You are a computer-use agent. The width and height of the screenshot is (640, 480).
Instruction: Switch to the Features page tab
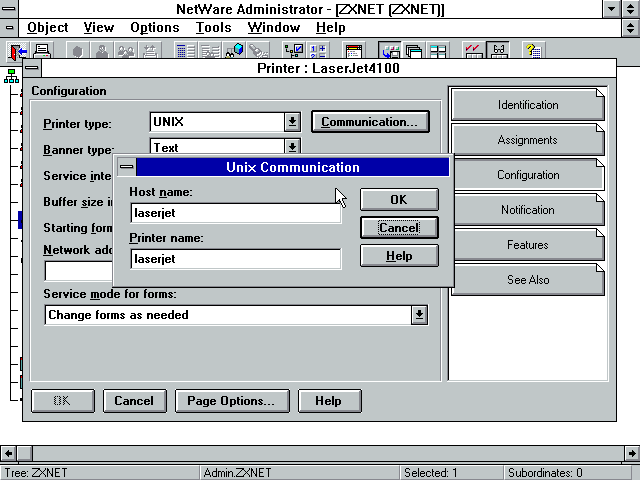[528, 245]
